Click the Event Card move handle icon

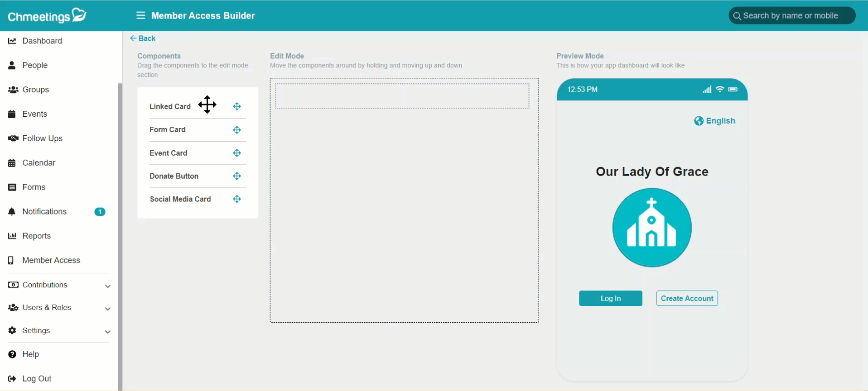(237, 153)
